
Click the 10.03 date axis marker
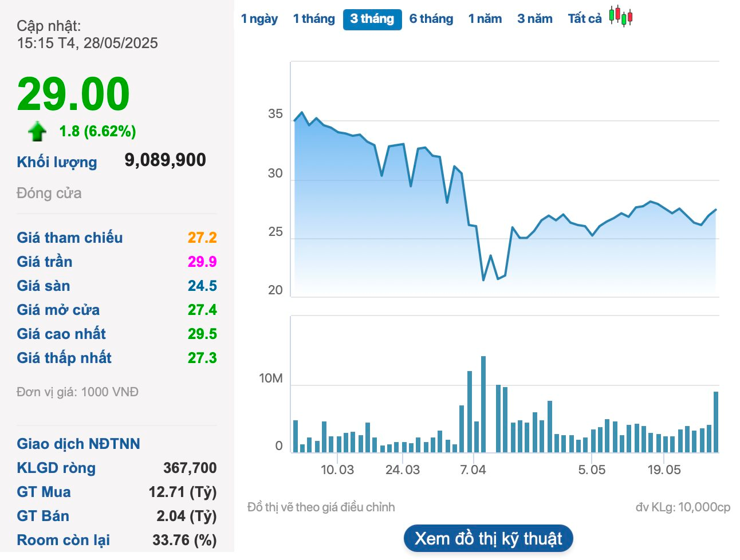click(x=337, y=470)
